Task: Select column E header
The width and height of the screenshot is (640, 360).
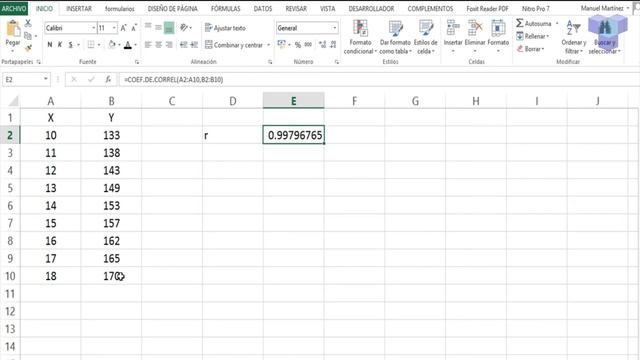Action: [x=293, y=101]
